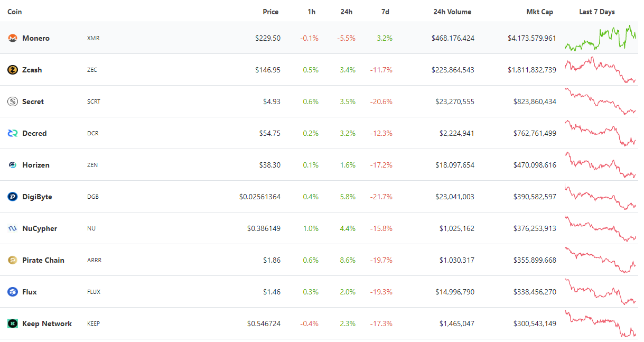Sort by the Mkt Cap header
This screenshot has width=644, height=342.
(540, 12)
